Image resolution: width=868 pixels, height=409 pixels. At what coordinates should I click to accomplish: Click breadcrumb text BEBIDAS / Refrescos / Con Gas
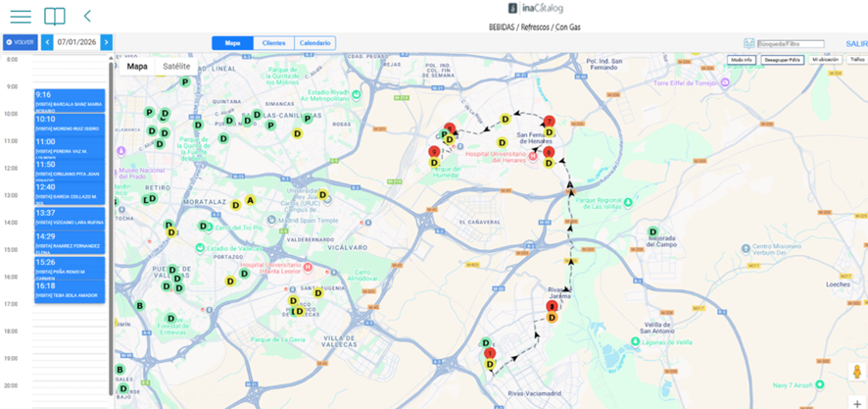tap(535, 26)
